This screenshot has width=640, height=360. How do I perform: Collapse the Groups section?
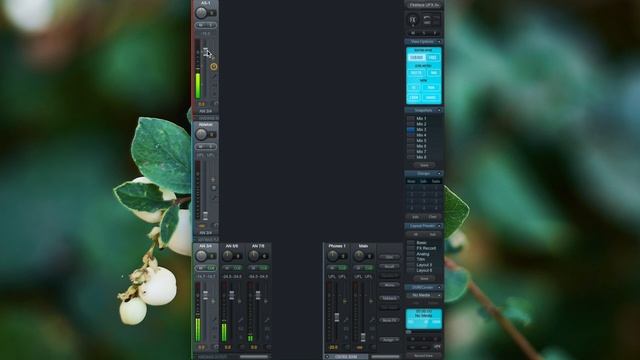pyautogui.click(x=439, y=173)
